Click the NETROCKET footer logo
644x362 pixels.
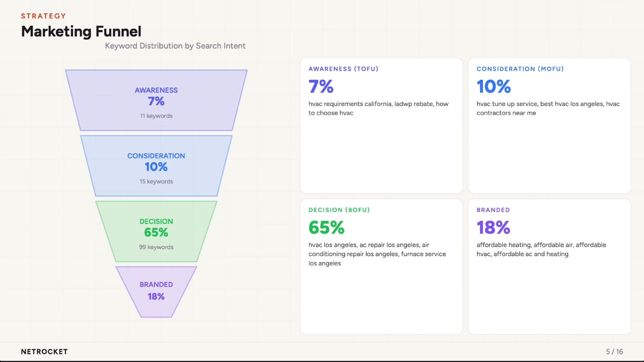coord(44,352)
